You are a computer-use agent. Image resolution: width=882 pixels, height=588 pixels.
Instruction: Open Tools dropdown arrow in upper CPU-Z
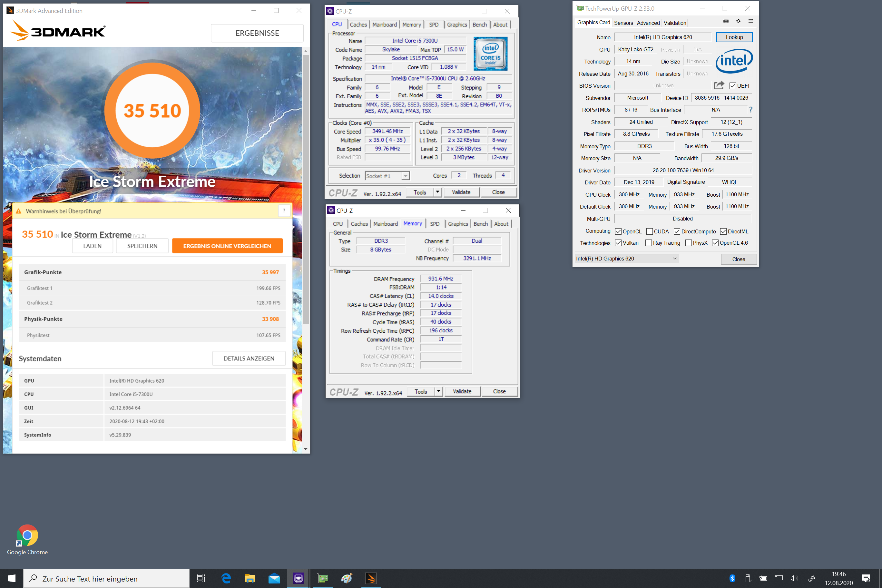click(x=437, y=192)
